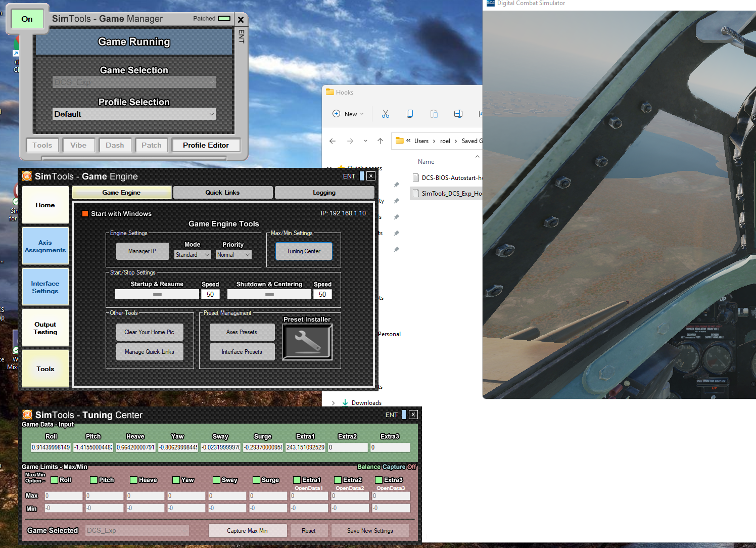The image size is (756, 548).
Task: Go up one folder with the up arrow
Action: (x=380, y=141)
